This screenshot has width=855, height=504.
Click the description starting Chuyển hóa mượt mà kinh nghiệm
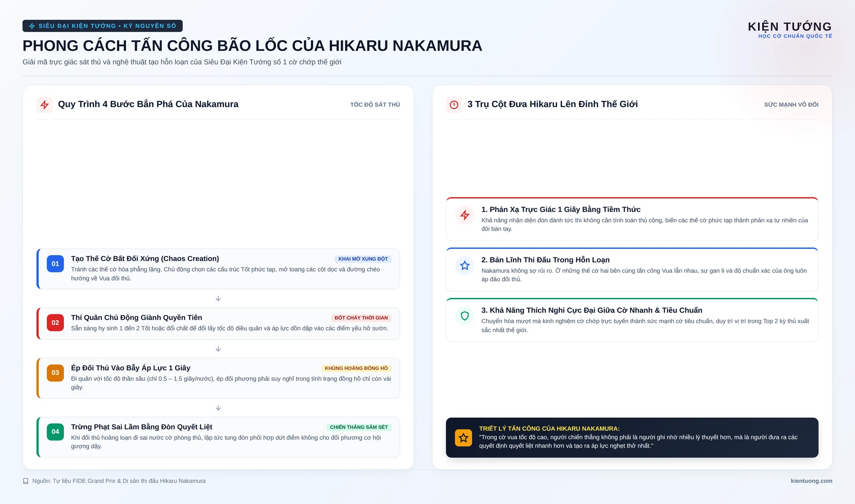pyautogui.click(x=645, y=325)
